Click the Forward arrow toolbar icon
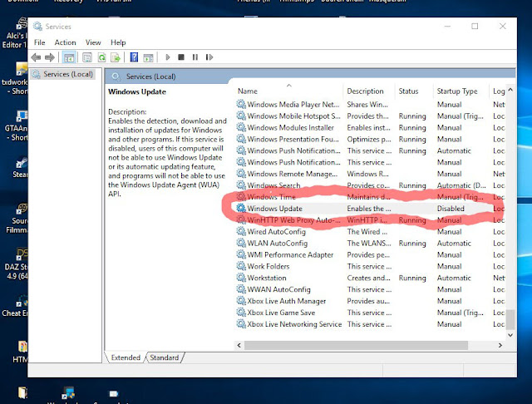The image size is (532, 404). 50,57
